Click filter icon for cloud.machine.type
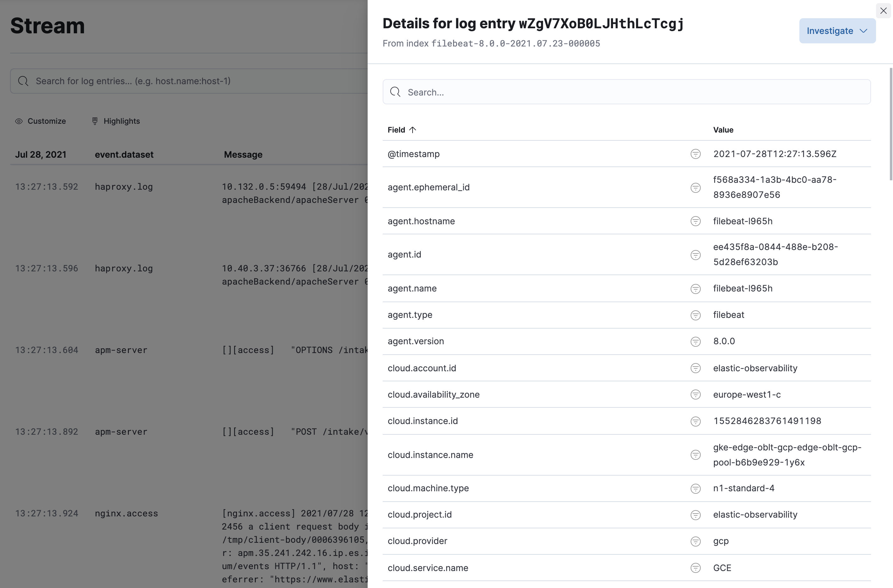Screen dimensions: 893x588 coord(695,488)
